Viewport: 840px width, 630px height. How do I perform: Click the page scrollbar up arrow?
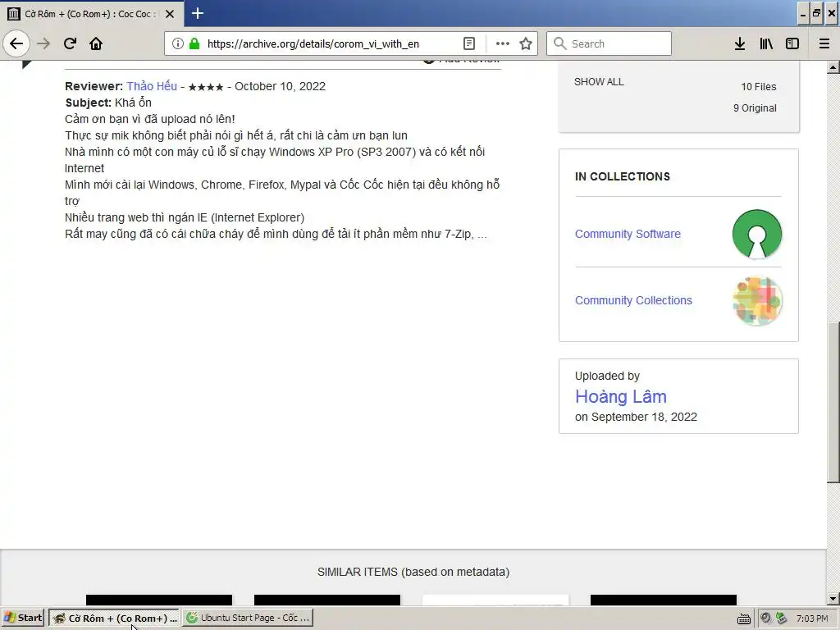[x=833, y=67]
